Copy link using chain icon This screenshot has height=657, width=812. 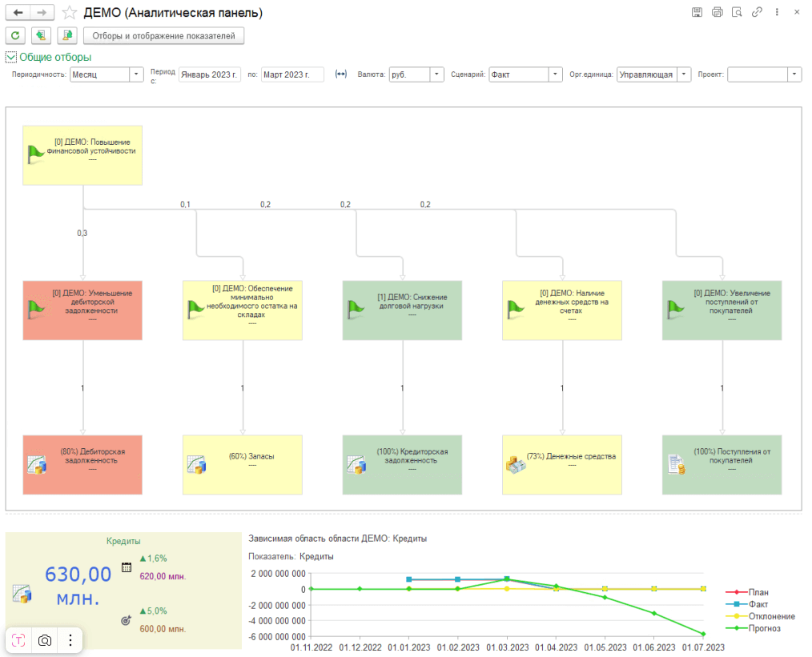pyautogui.click(x=757, y=13)
